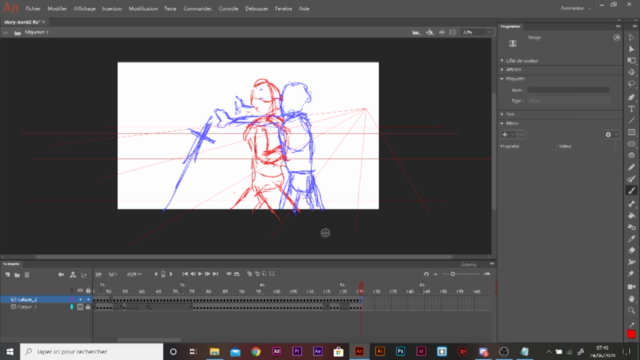Select the Text tool
The width and height of the screenshot is (640, 360).
click(x=631, y=109)
